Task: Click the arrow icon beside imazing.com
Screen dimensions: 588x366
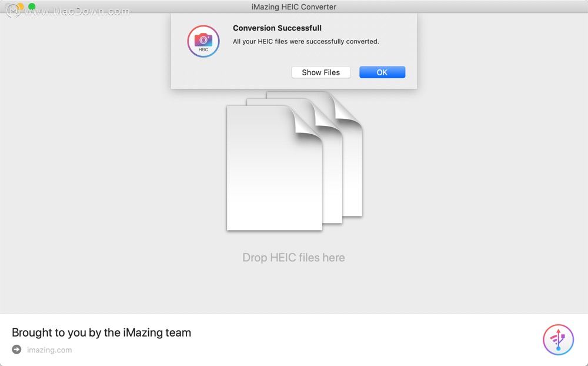Action: (x=16, y=350)
